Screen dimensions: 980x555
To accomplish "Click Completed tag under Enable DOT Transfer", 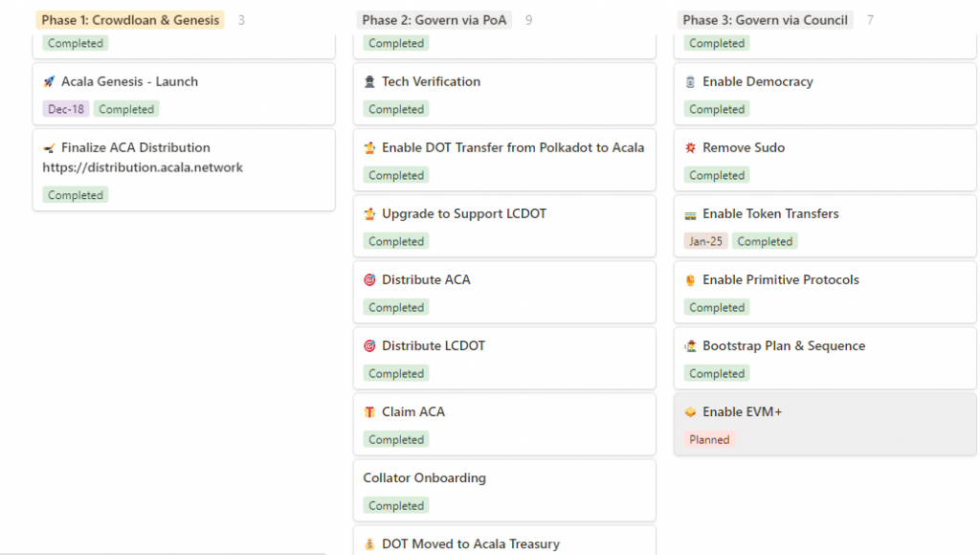I will click(396, 176).
